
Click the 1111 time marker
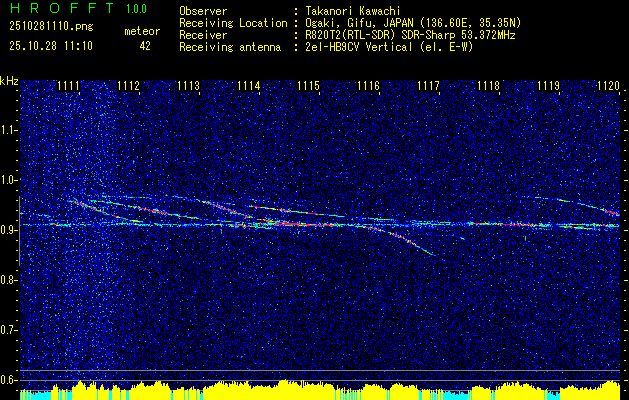tap(69, 86)
